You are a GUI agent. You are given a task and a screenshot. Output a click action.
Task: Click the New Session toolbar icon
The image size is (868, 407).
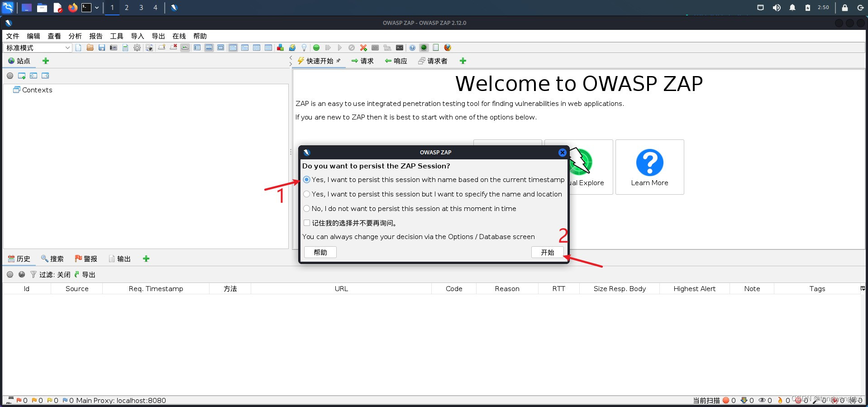click(78, 48)
